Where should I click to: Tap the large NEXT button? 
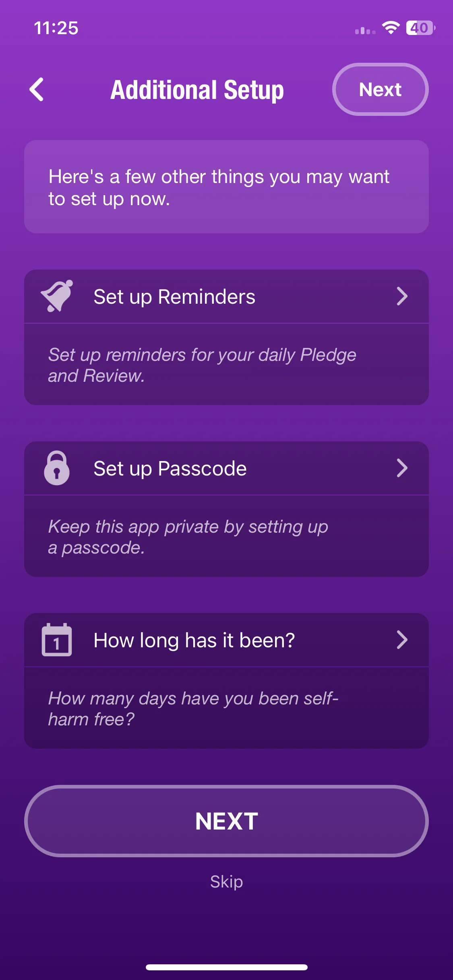click(226, 821)
